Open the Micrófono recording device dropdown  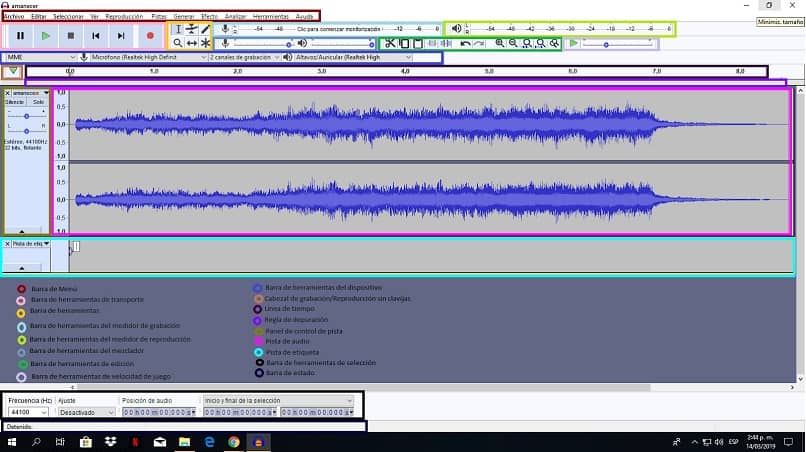pyautogui.click(x=147, y=58)
